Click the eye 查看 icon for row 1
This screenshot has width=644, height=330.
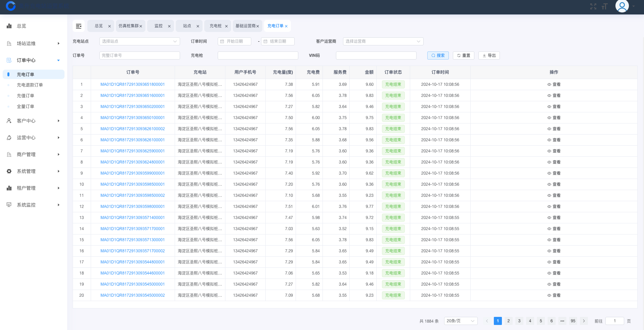click(549, 84)
